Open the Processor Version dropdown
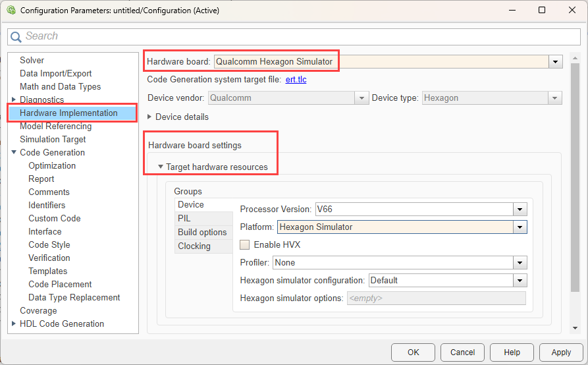 click(520, 210)
